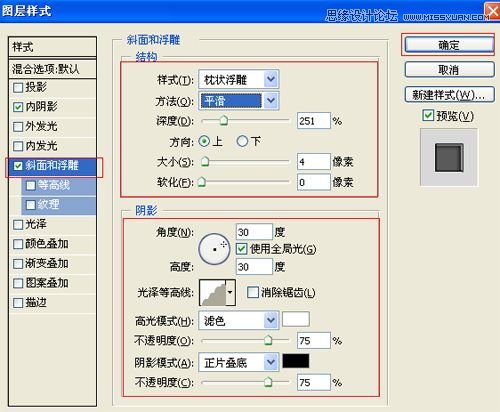Uncheck the 内阴影 checkbox
This screenshot has width=500, height=412.
[x=18, y=107]
